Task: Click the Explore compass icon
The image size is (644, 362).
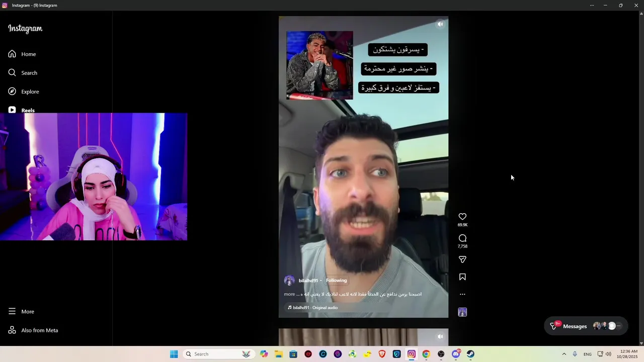Action: click(x=12, y=92)
